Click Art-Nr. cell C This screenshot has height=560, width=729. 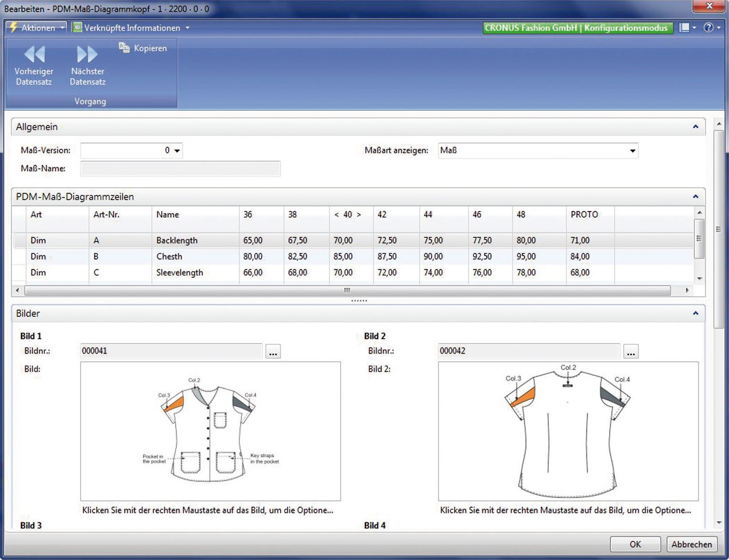coord(120,272)
